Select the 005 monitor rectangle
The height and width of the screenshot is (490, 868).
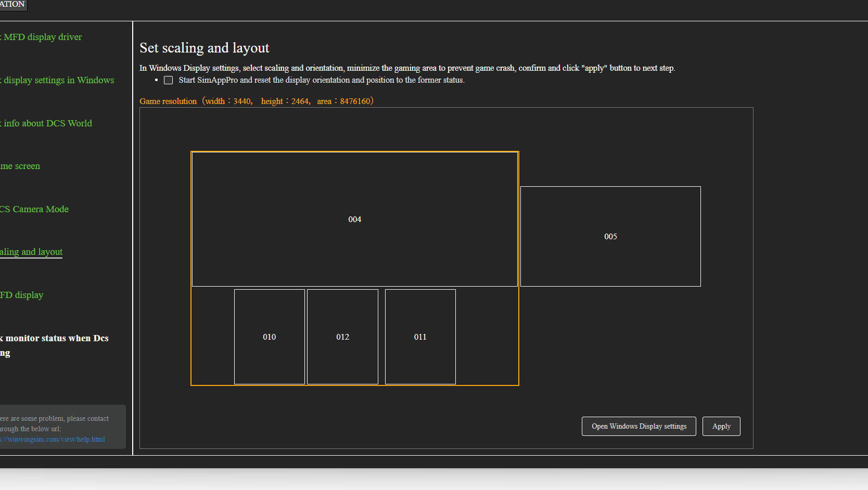(x=610, y=236)
